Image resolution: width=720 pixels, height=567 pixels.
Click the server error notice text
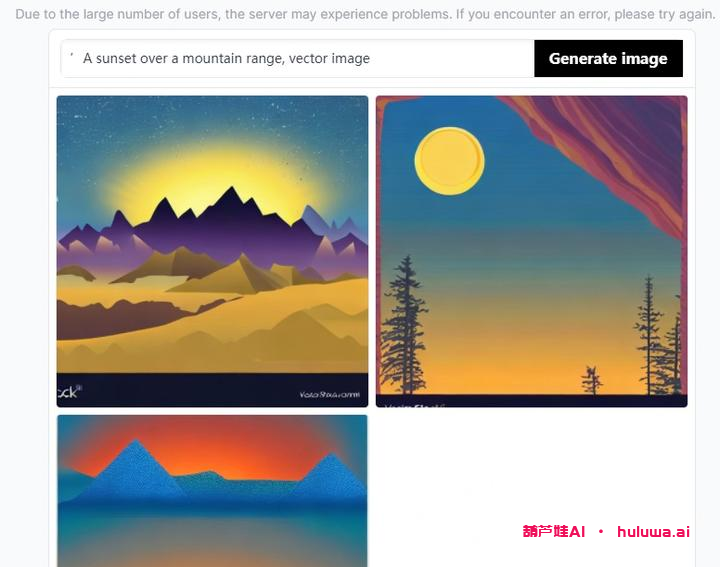pyautogui.click(x=365, y=14)
